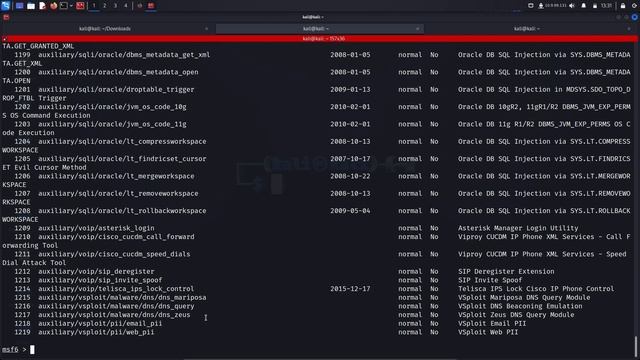640x360 pixels.
Task: Open notifications bell icon
Action: click(584, 6)
